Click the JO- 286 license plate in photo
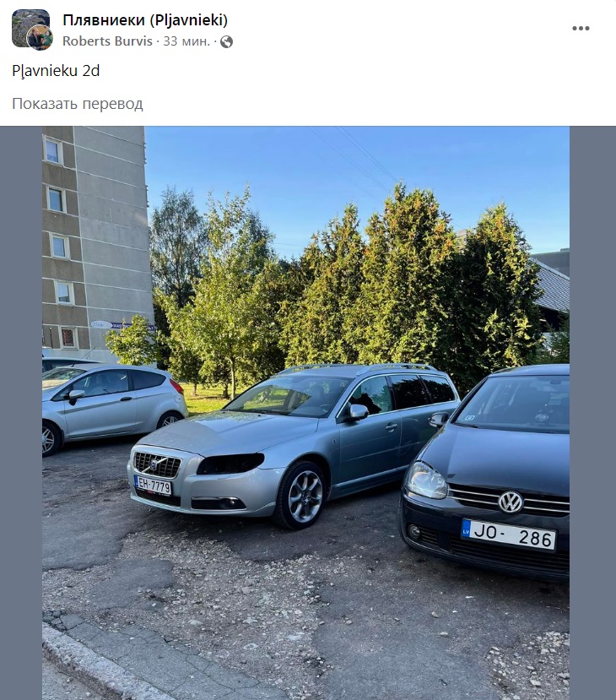Viewport: 616px width, 700px height. pos(509,534)
